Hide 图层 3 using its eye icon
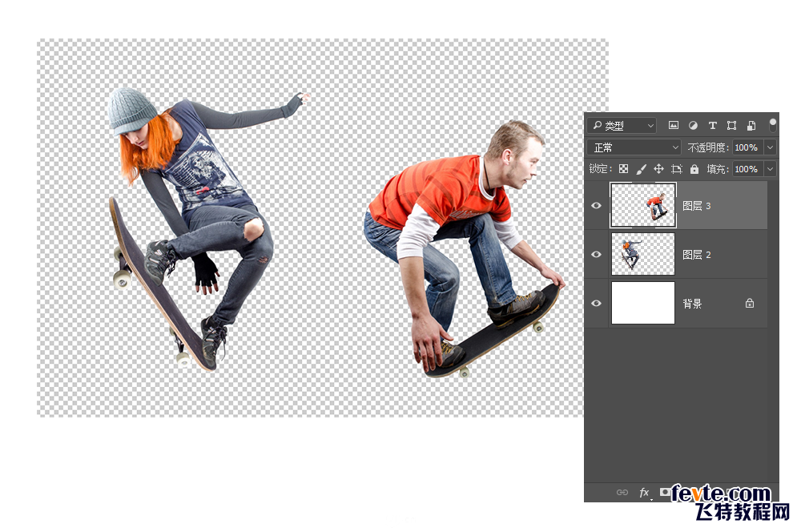This screenshot has height=532, width=801. (596, 205)
